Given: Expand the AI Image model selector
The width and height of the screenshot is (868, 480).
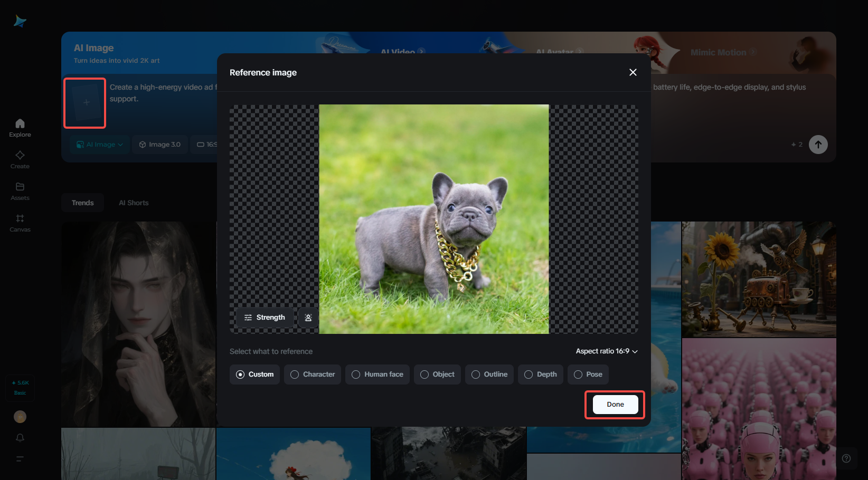Looking at the screenshot, I should 99,144.
